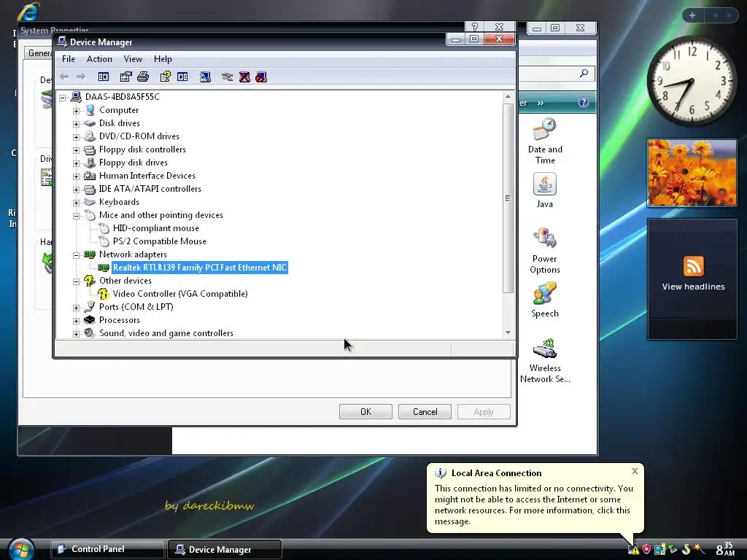747x560 pixels.
Task: Expand Ports (COM & LPT) node
Action: coord(76,308)
